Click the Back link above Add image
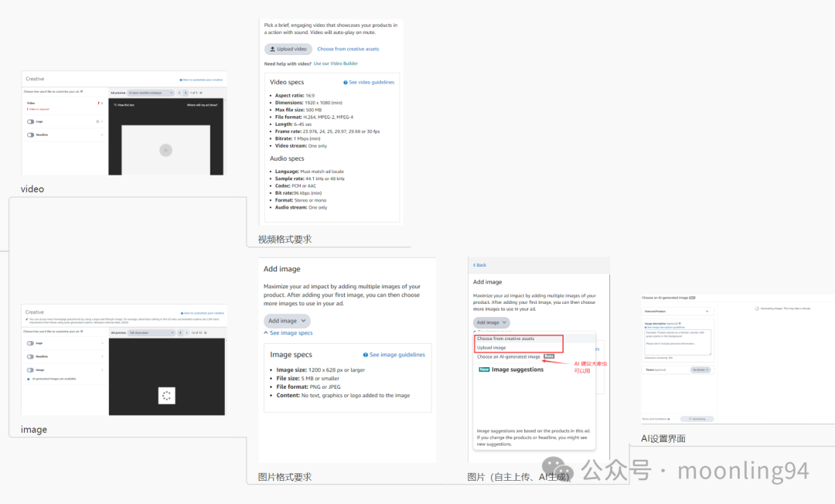This screenshot has height=504, width=835. click(x=479, y=264)
